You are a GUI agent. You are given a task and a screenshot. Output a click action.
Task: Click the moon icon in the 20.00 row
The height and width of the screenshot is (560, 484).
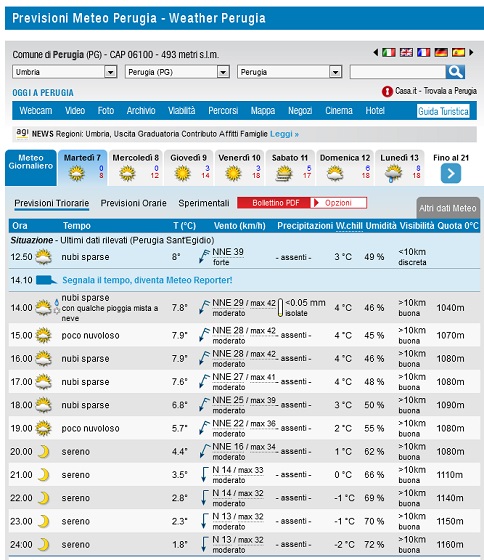point(43,451)
